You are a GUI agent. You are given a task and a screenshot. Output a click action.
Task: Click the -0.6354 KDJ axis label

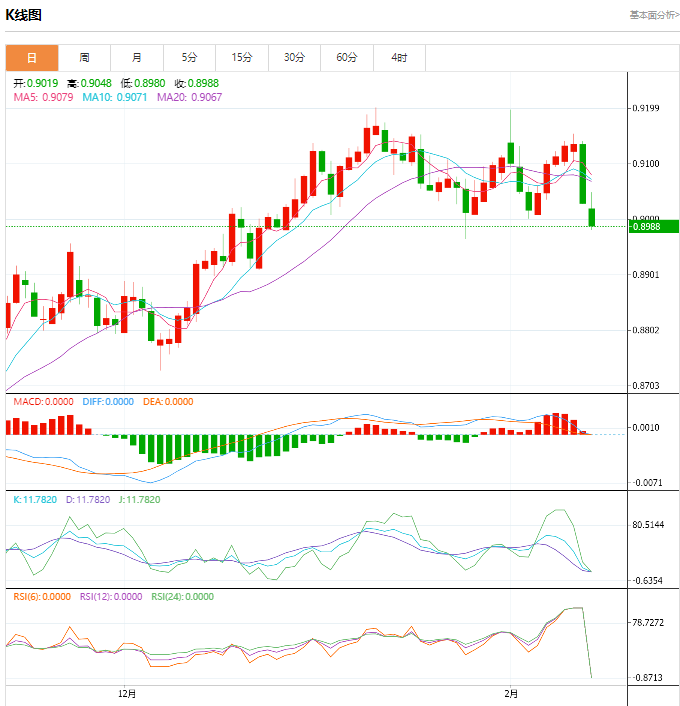[x=648, y=581]
